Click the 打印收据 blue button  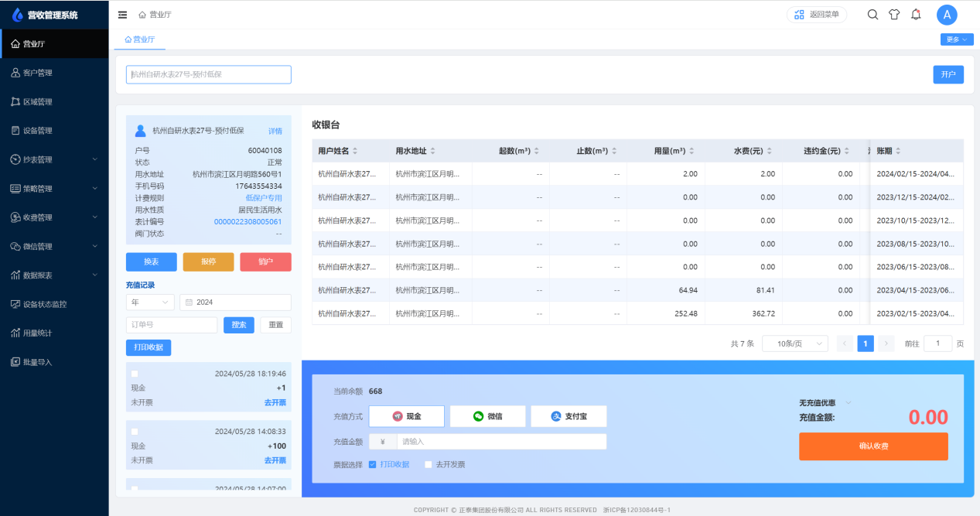coord(149,347)
